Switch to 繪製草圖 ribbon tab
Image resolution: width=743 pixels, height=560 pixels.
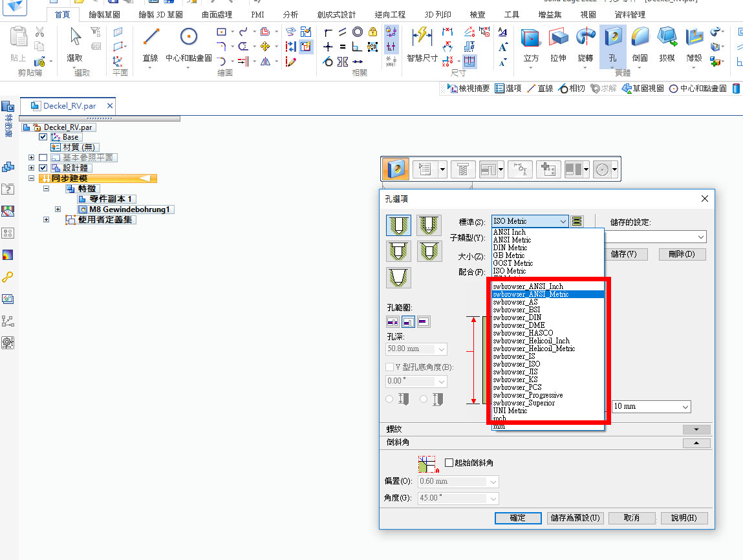(x=104, y=15)
